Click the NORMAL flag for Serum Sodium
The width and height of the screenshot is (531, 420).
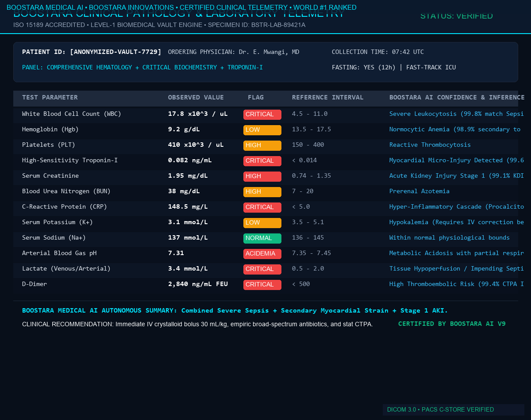coord(262,238)
